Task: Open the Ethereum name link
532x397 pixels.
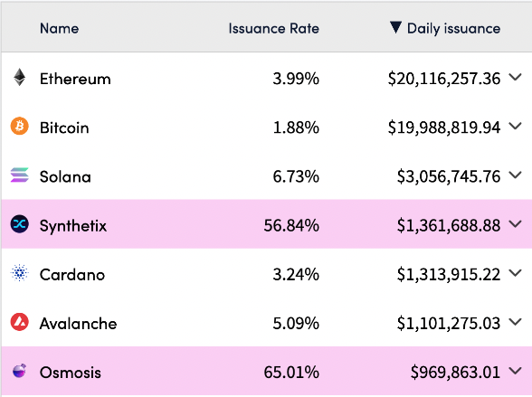Action: [75, 79]
